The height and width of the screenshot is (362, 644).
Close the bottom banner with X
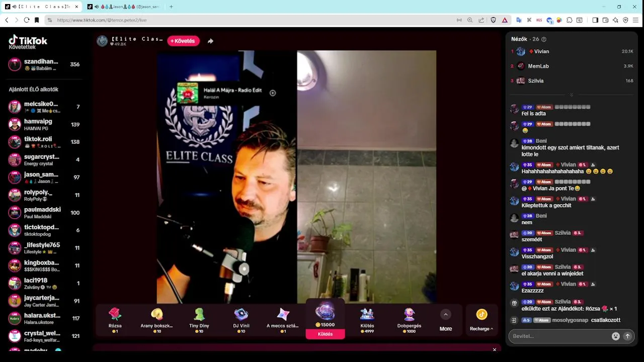(x=495, y=349)
